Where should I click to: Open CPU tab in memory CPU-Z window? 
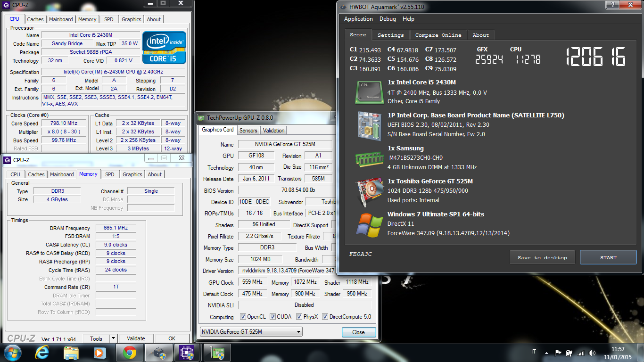coord(16,174)
